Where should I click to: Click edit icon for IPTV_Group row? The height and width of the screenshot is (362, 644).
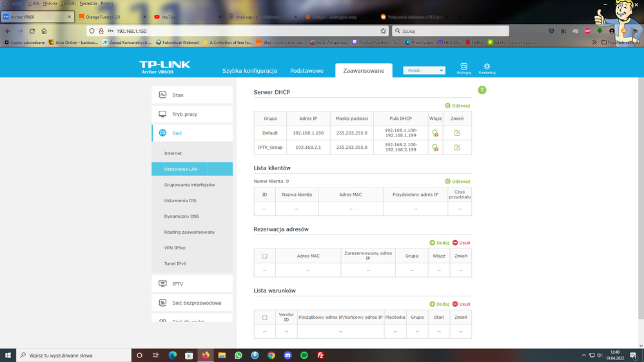tap(457, 148)
